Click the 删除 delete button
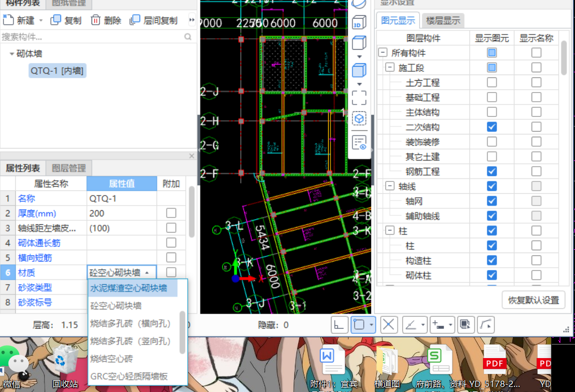Screen dimensions: 575x392 [106, 20]
